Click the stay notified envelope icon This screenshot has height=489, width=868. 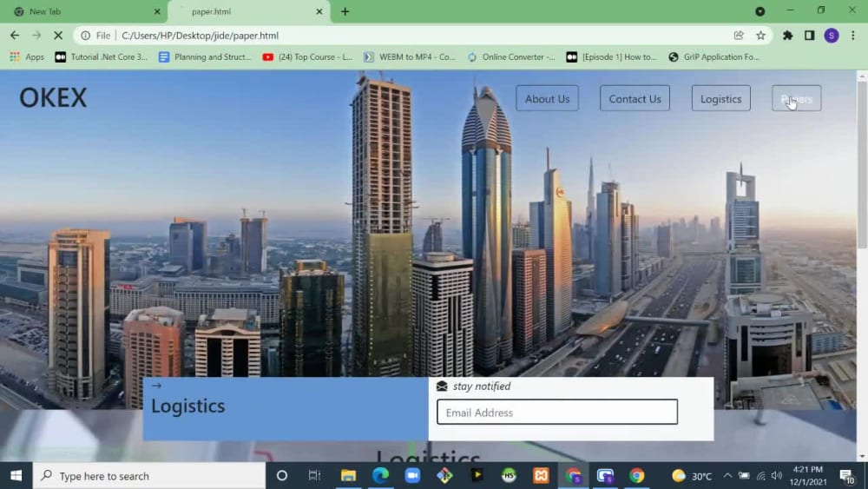coord(442,386)
